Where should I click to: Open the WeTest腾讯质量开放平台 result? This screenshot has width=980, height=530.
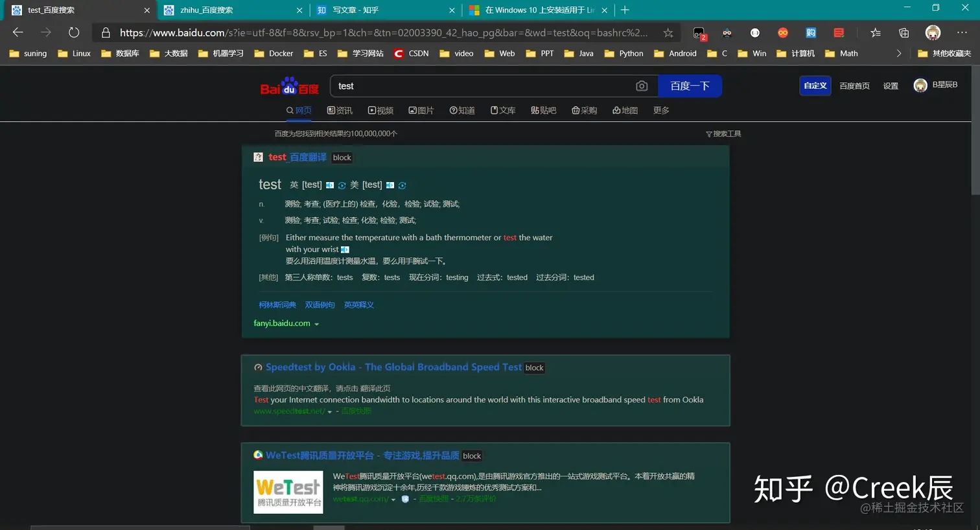pos(362,455)
